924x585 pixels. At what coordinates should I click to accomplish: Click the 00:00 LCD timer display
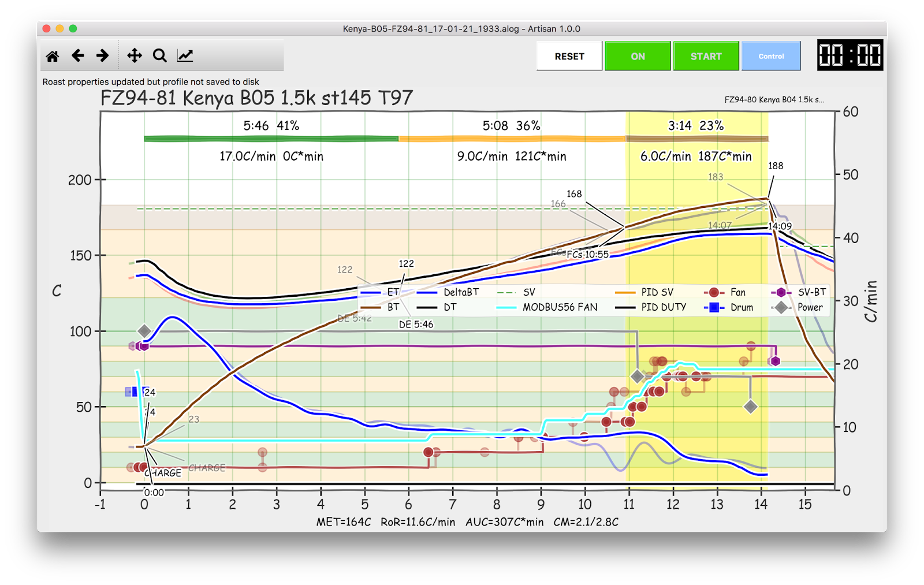point(850,55)
